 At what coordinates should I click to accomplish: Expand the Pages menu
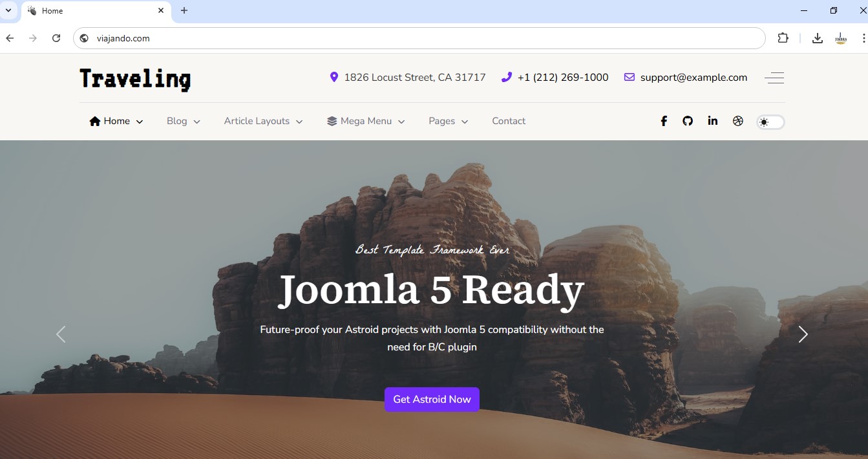[448, 121]
